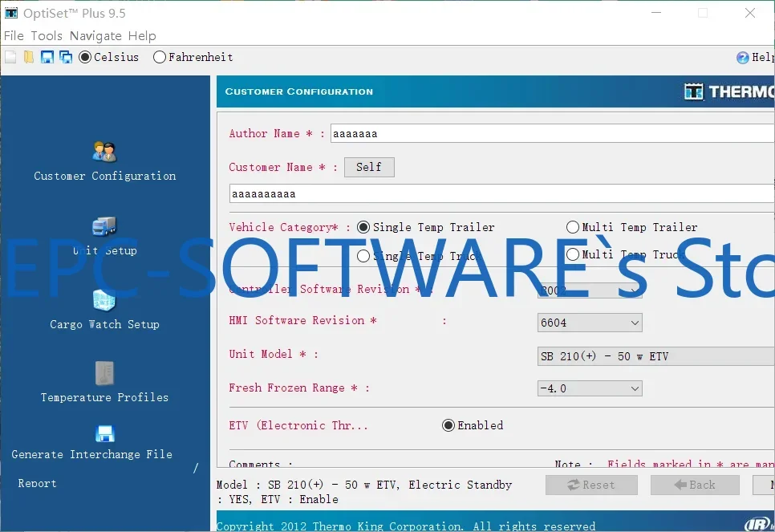Click the Self button
Viewport: 775px width, 532px height.
(x=369, y=167)
